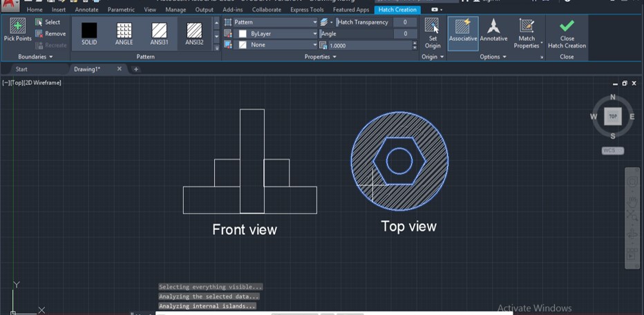Image resolution: width=644 pixels, height=315 pixels.
Task: Click the white ByLayer color swatch
Action: tap(243, 34)
